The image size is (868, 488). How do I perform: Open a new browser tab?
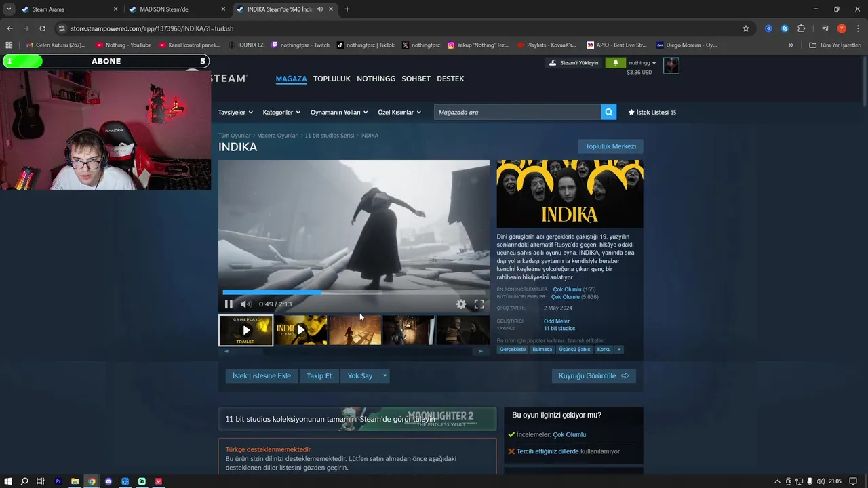347,9
